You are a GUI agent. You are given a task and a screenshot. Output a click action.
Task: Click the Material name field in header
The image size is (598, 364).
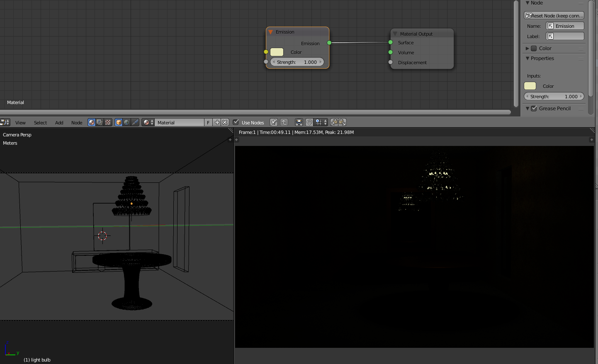[x=180, y=122]
